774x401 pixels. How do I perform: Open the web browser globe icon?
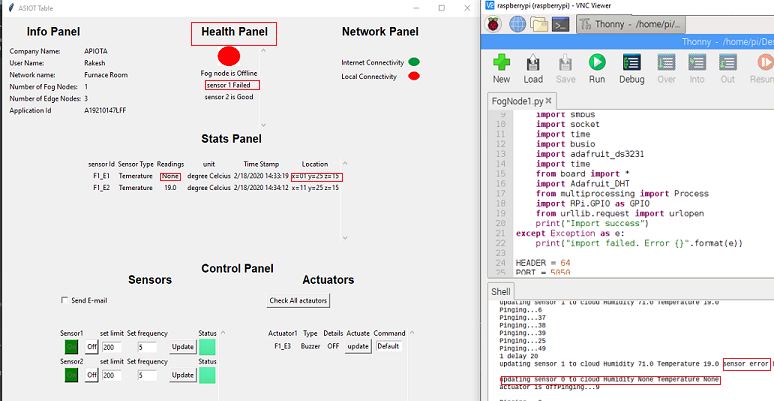click(517, 25)
